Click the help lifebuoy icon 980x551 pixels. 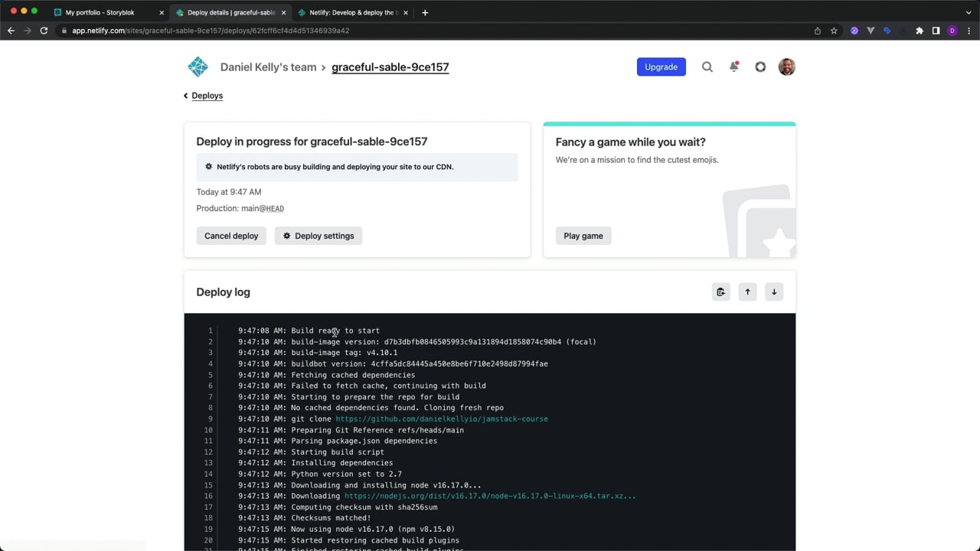760,67
